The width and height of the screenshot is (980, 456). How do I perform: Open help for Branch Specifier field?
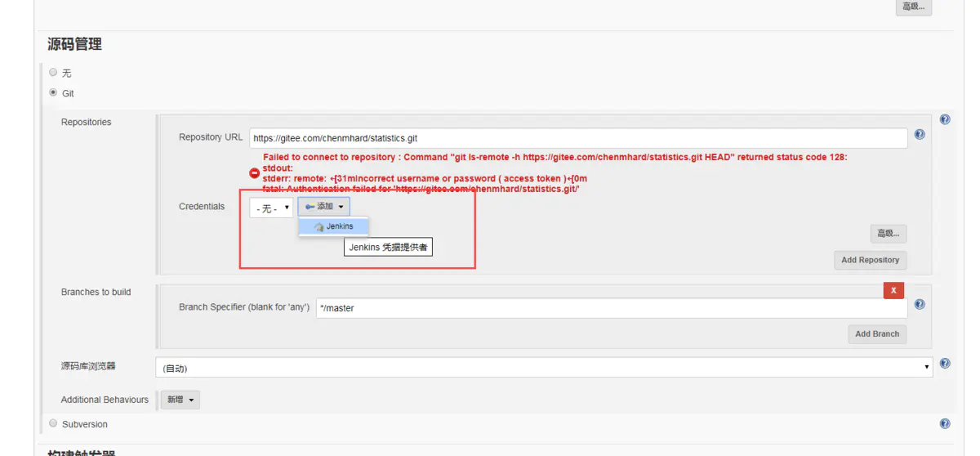click(920, 304)
